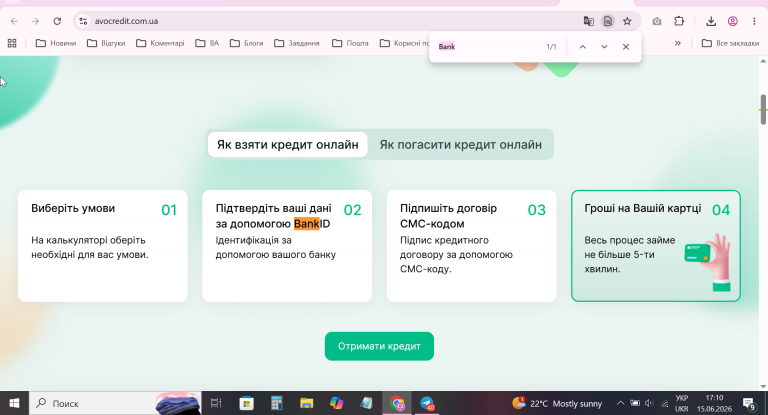The width and height of the screenshot is (768, 415).
Task: Show hidden system tray icons
Action: [621, 403]
